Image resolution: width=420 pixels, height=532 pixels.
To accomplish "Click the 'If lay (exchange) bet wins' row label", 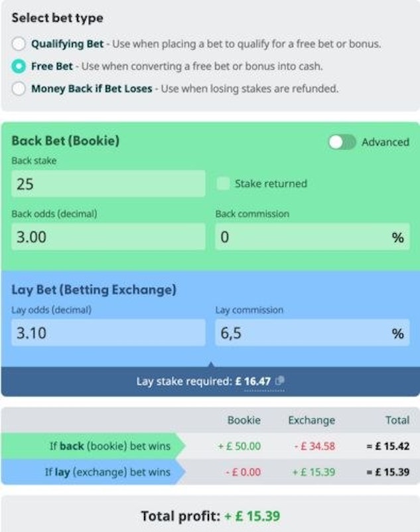I will tap(107, 472).
